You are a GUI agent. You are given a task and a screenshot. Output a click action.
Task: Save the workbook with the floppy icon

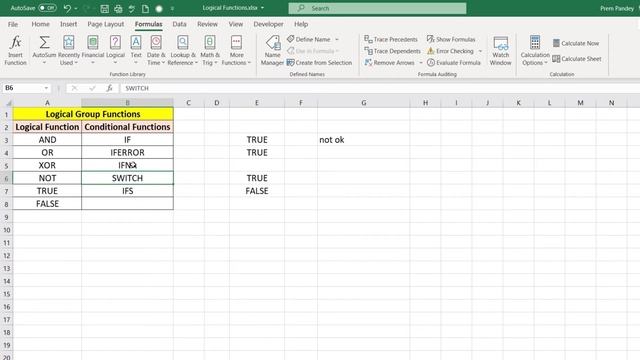click(104, 8)
